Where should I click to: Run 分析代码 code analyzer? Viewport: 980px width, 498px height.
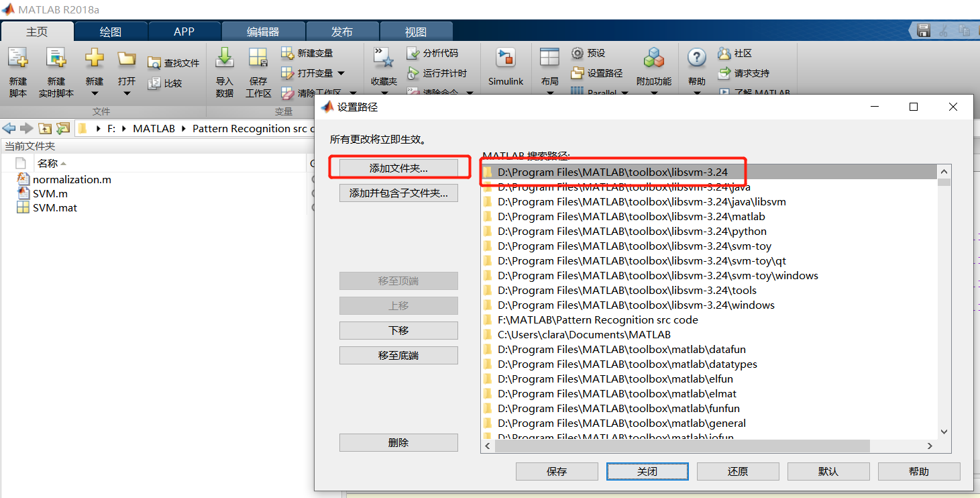[x=433, y=53]
